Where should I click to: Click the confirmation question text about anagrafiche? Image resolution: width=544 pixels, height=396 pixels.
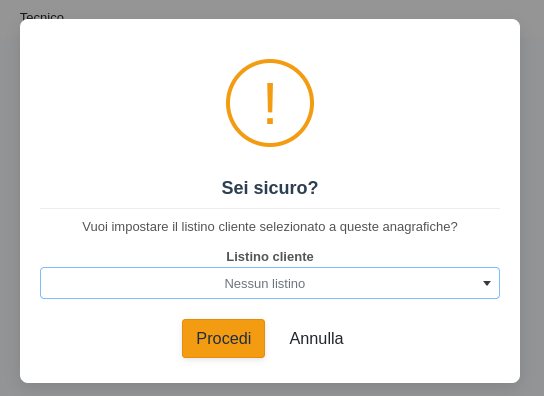[270, 227]
